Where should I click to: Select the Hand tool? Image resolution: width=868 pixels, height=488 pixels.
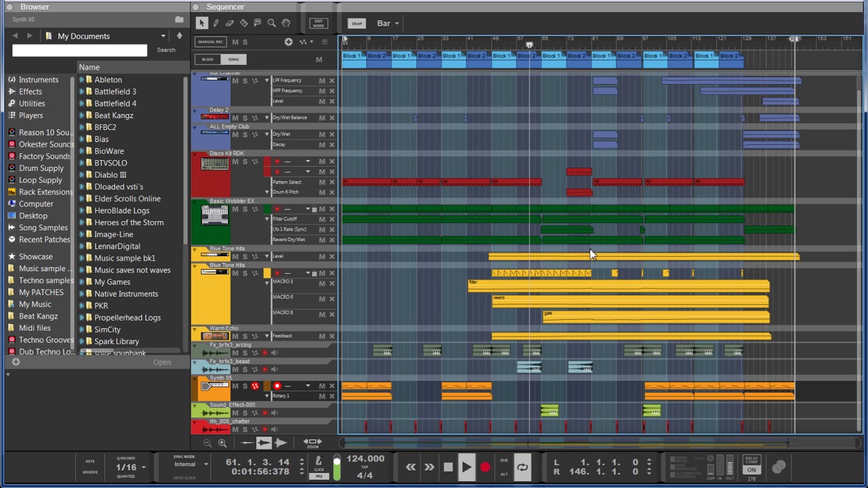(x=285, y=23)
